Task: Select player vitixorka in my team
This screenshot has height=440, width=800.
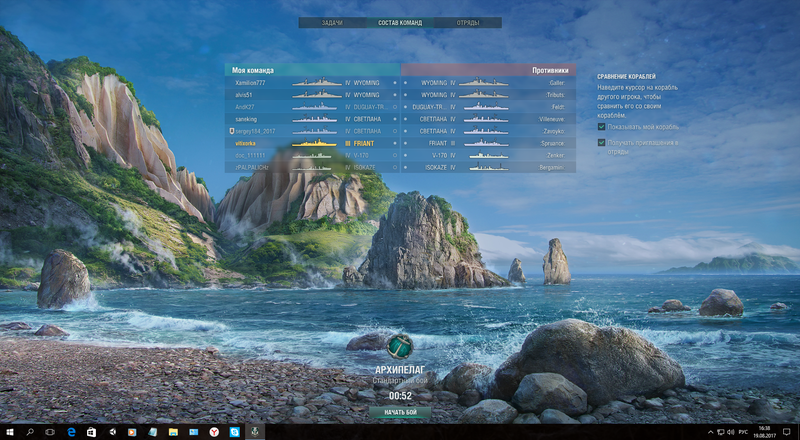Action: pyautogui.click(x=245, y=143)
